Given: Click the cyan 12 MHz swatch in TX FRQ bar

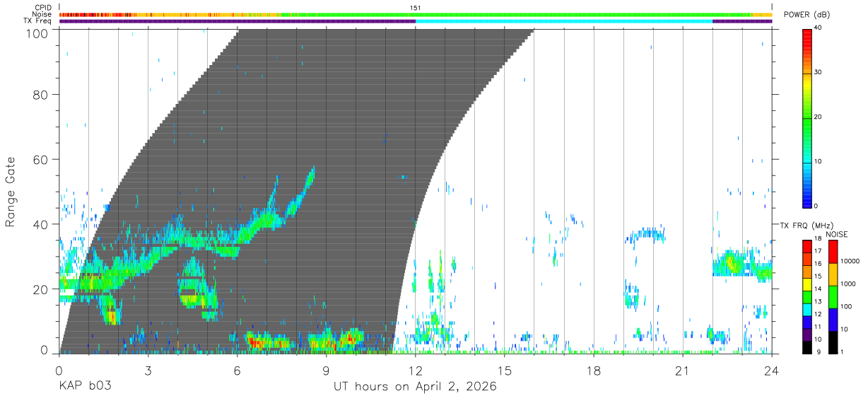Looking at the screenshot, I should click(x=807, y=310).
